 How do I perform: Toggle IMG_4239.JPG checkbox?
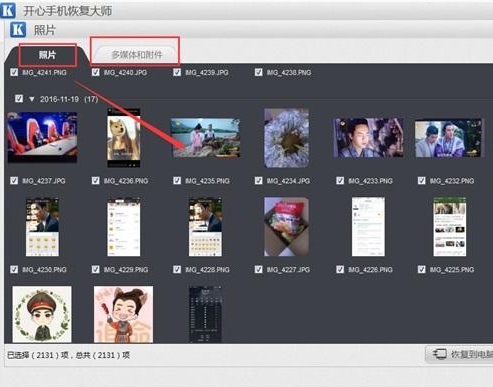pos(177,72)
